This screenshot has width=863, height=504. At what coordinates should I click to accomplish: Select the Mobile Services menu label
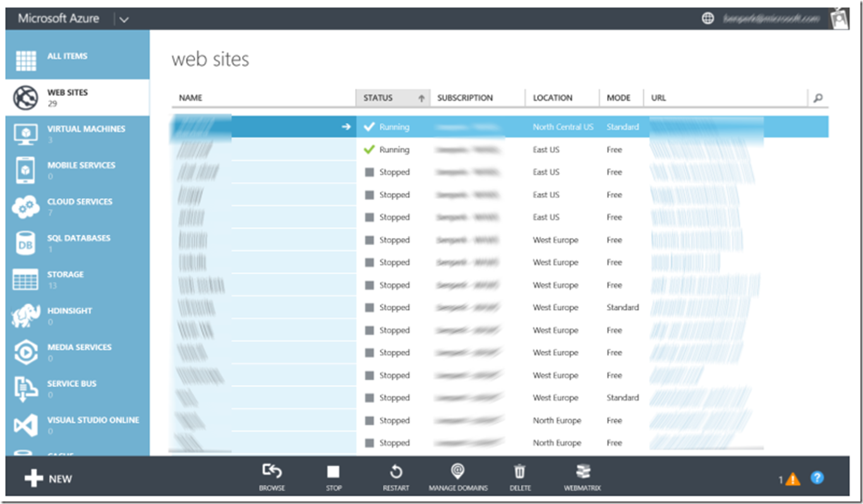tap(81, 165)
